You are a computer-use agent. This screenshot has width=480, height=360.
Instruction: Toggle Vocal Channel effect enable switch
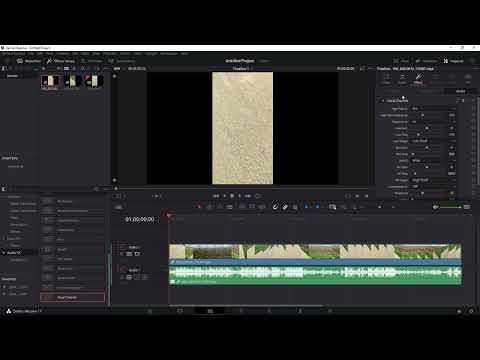coord(383,101)
